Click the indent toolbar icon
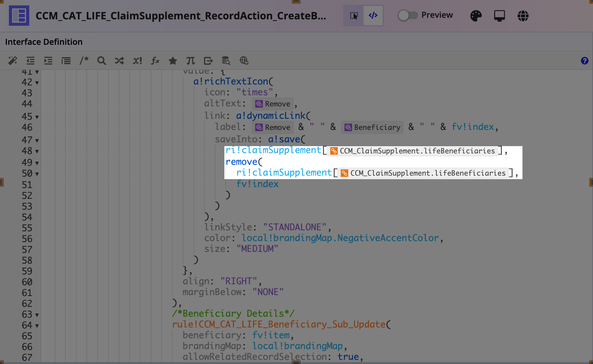 (x=48, y=61)
